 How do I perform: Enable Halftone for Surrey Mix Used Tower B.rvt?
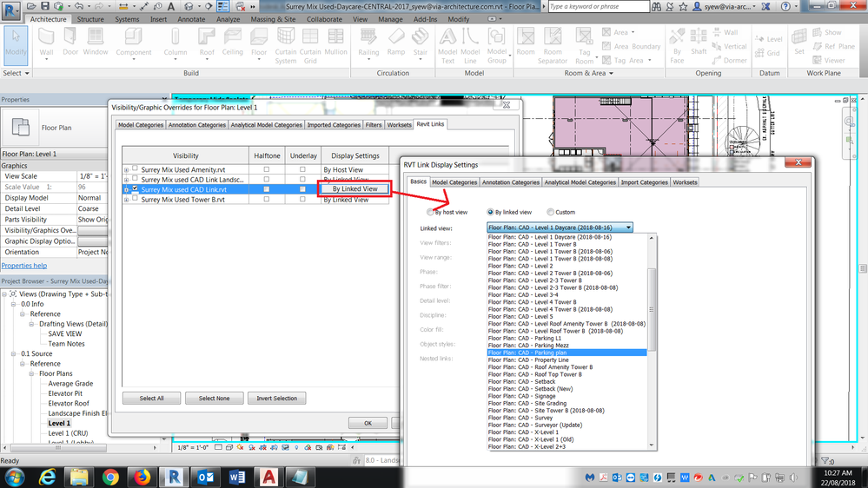pyautogui.click(x=266, y=199)
